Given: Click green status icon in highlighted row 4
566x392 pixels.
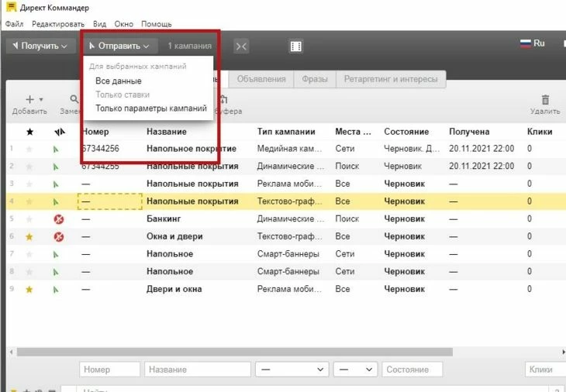Looking at the screenshot, I should click(x=56, y=202).
